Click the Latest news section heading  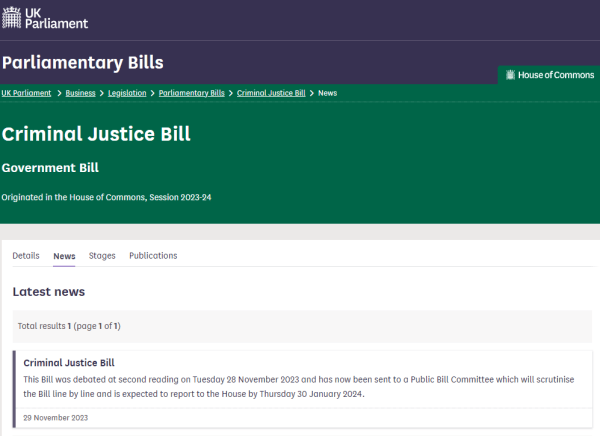pyautogui.click(x=49, y=292)
